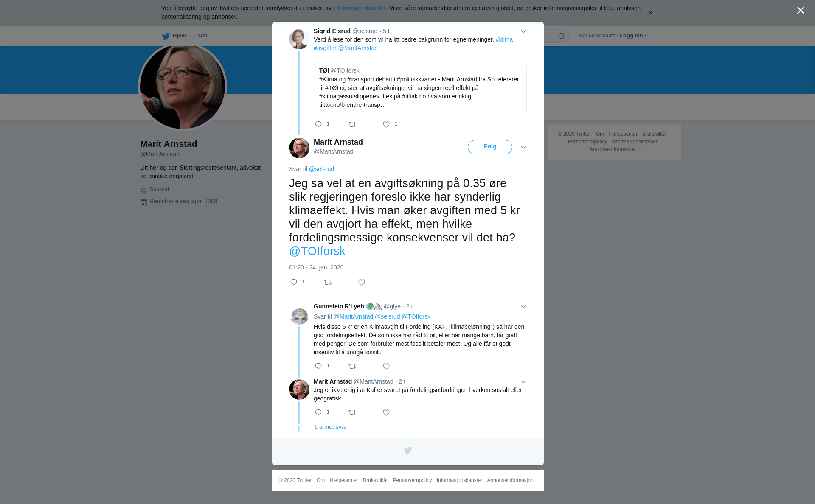Click the search magnifier icon
This screenshot has height=504, width=815.
pos(562,36)
